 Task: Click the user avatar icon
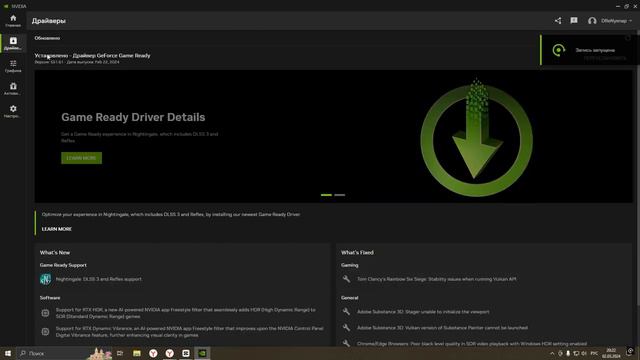coord(592,21)
